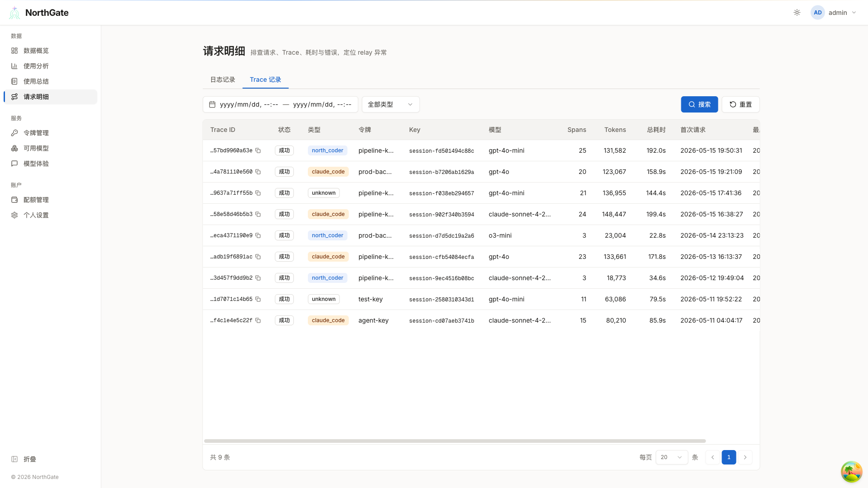Copy trace ID ending eca4371190e9
Image resolution: width=868 pixels, height=488 pixels.
[258, 235]
